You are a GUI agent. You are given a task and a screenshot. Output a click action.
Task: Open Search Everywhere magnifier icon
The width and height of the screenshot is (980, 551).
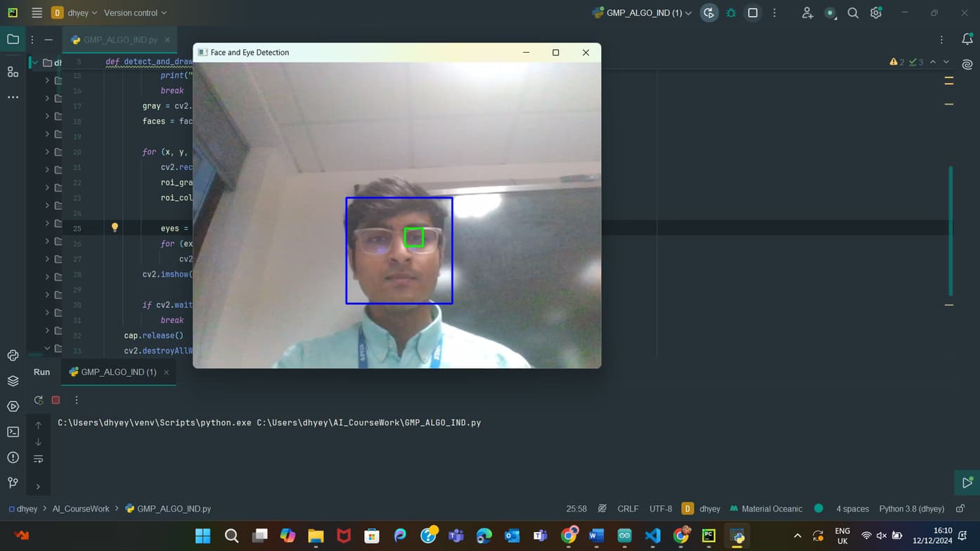[x=853, y=13]
